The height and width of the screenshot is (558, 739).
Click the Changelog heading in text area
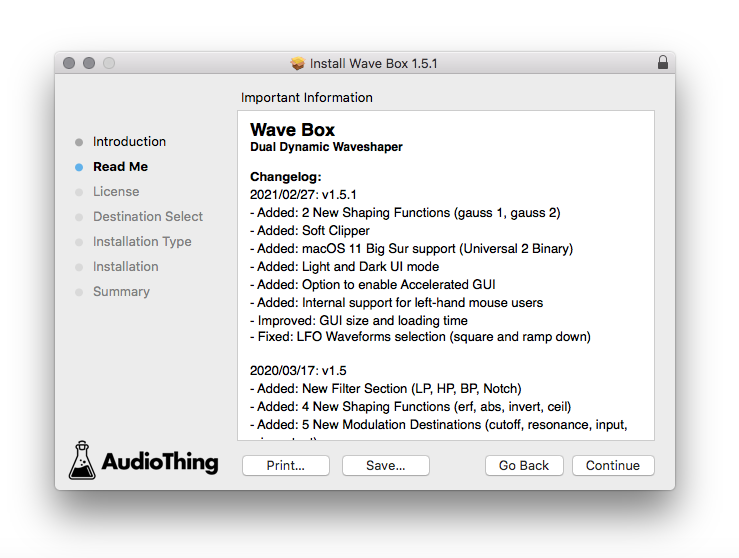(285, 177)
